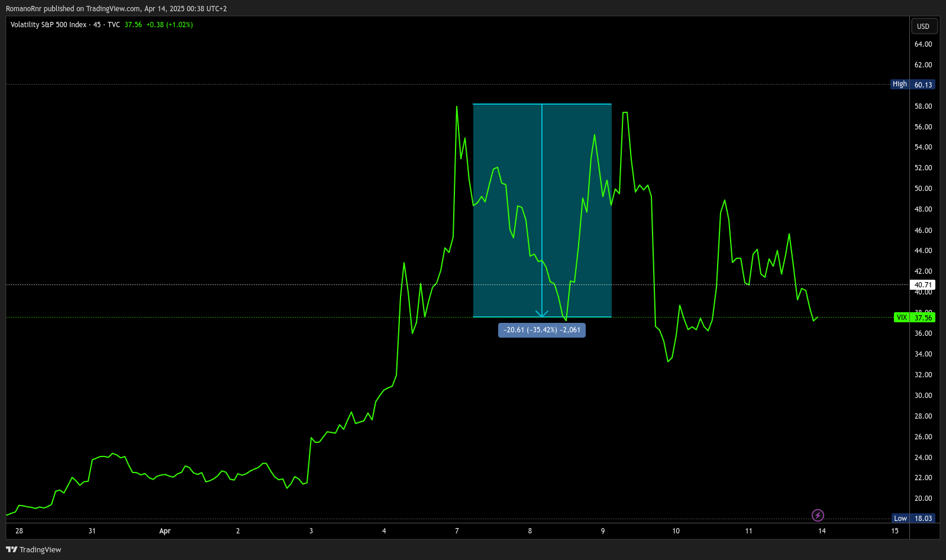Click the Low 18.03 price label
946x560 pixels.
click(913, 519)
